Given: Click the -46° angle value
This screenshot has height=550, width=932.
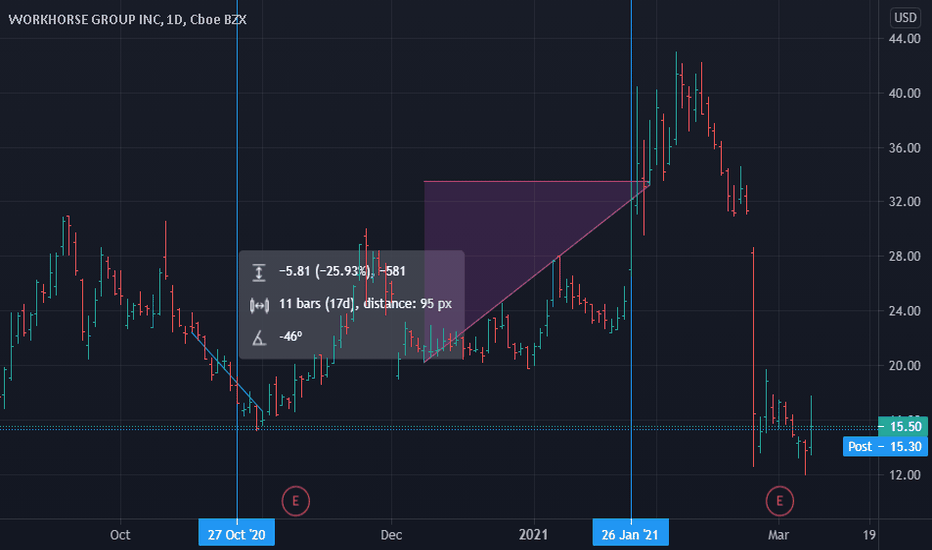Looking at the screenshot, I should pyautogui.click(x=291, y=337).
